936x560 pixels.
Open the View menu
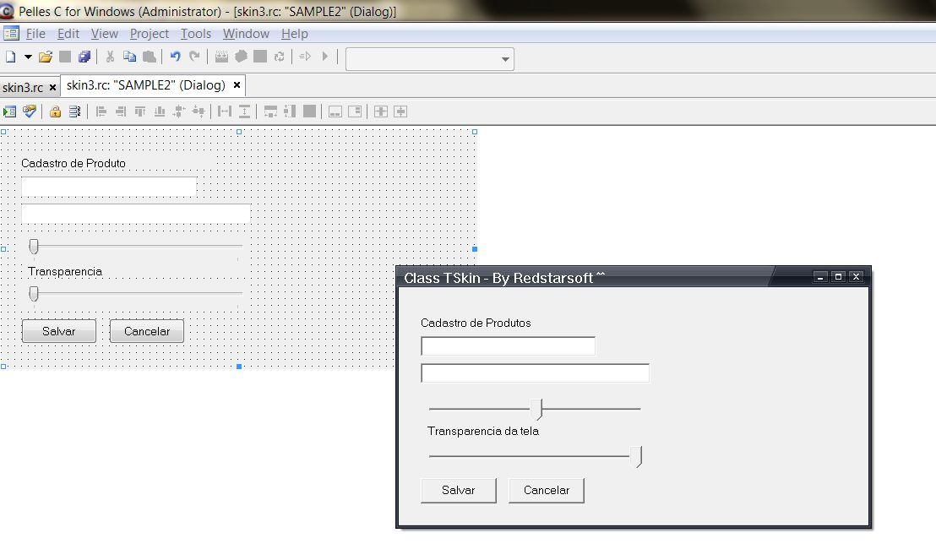[x=105, y=34]
